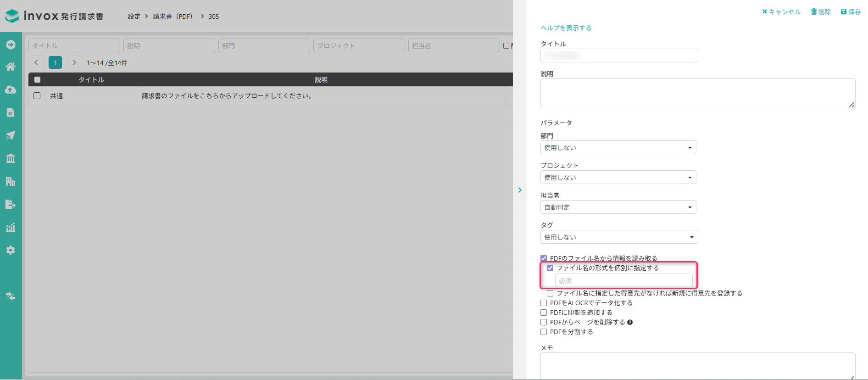The width and height of the screenshot is (868, 380).
Task: Open the 部門 dropdown
Action: [618, 147]
